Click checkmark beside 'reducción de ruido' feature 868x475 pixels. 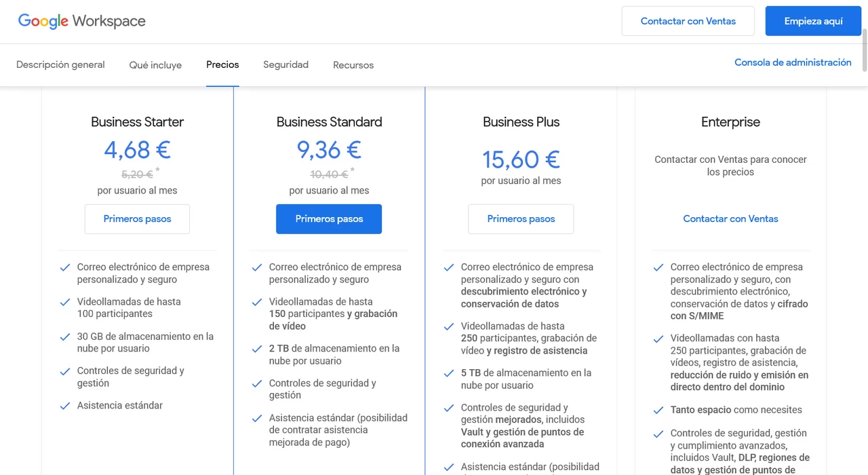(658, 339)
